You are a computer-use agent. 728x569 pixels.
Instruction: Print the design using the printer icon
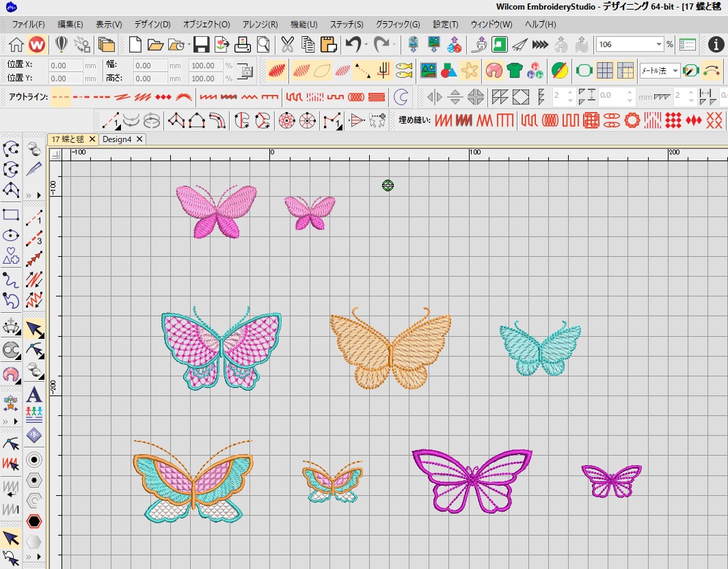(243, 44)
